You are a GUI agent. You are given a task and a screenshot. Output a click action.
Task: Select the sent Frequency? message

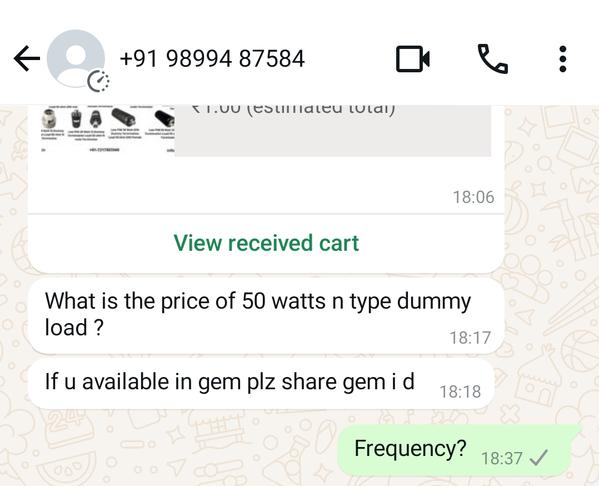[x=454, y=450]
